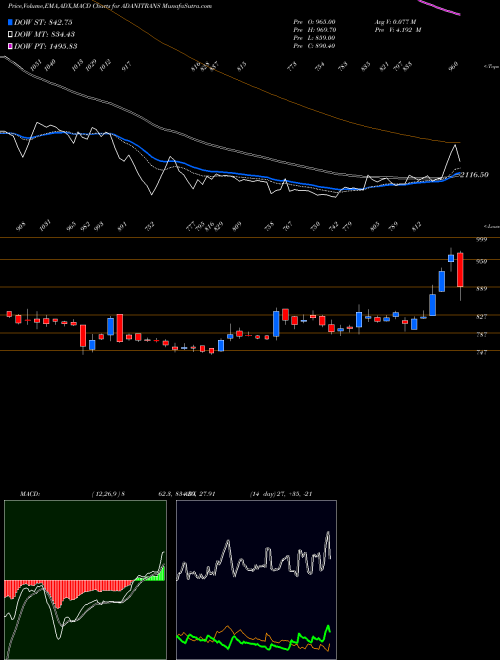This screenshot has height=660, width=500.
Task: Click the 'Pre C: 890.40' value
Action: 314,46
